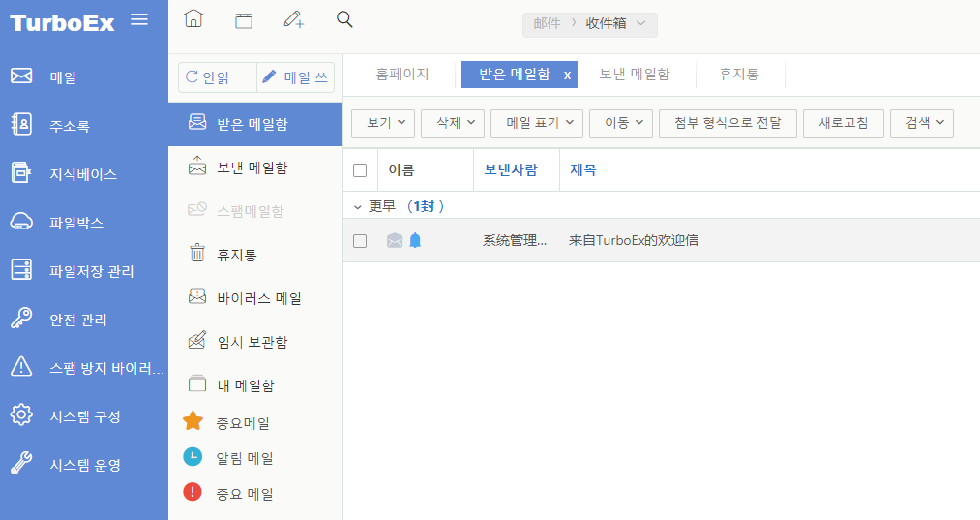980x520 pixels.
Task: Switch to the 홈페이지 tab
Action: click(401, 75)
